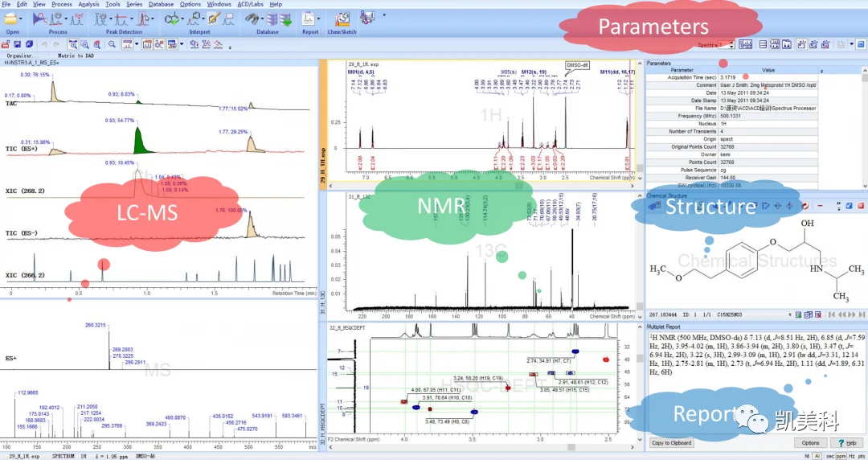Toggle ppm units in the status bar

[x=841, y=456]
